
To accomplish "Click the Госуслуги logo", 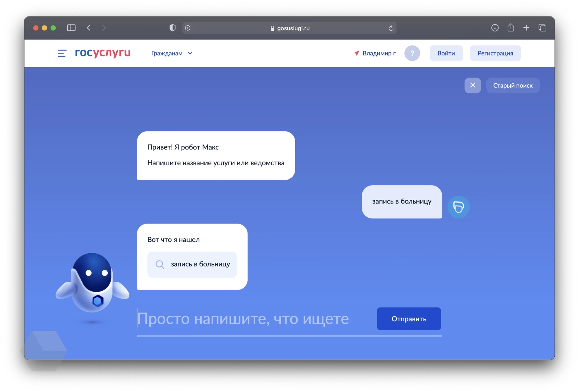I will pyautogui.click(x=102, y=53).
